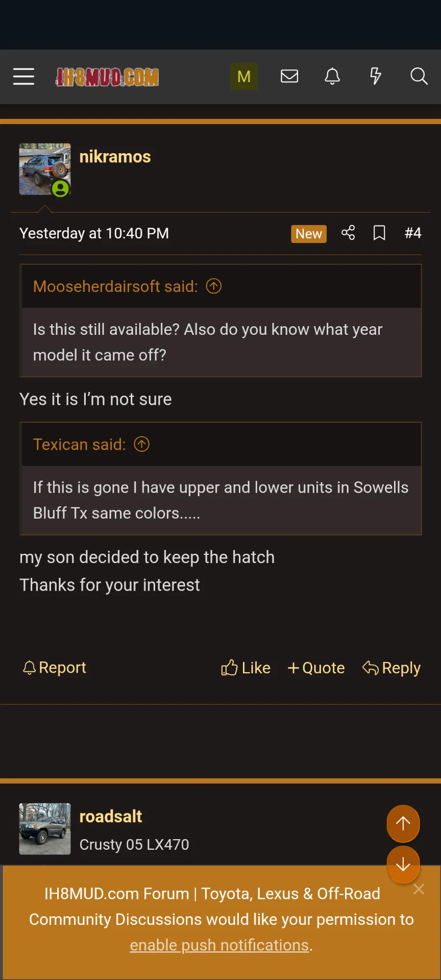Screen dimensions: 441x980
Task: Reply to nikramos's post
Action: tap(391, 668)
